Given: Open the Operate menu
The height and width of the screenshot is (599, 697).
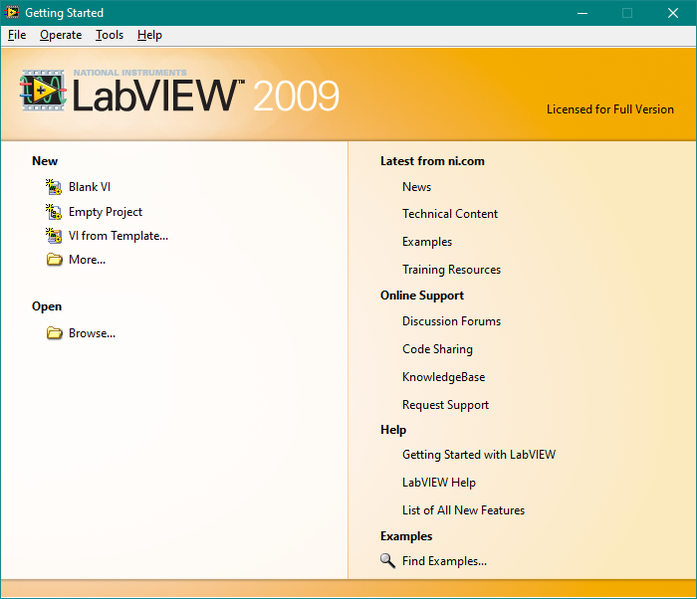Looking at the screenshot, I should point(61,35).
